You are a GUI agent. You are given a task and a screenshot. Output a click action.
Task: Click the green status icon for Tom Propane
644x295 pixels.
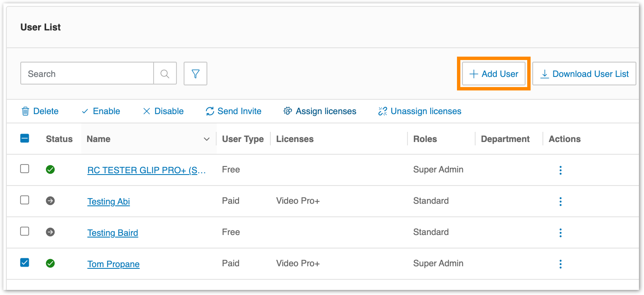[x=50, y=263]
